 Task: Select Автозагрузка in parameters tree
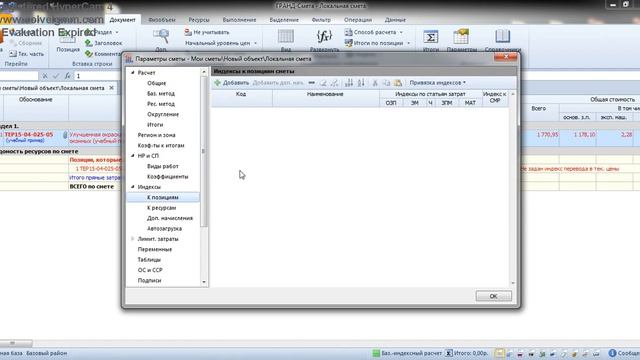(164, 229)
